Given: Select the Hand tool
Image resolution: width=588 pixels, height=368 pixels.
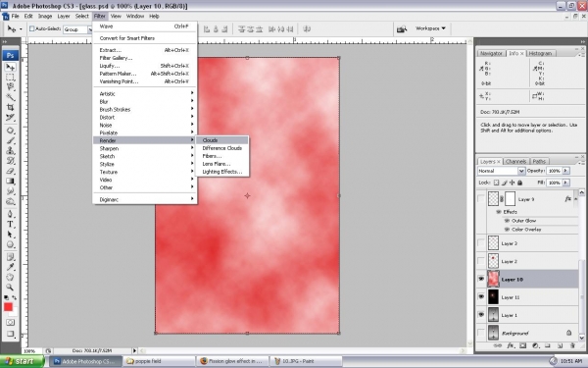Looking at the screenshot, I should (x=10, y=278).
